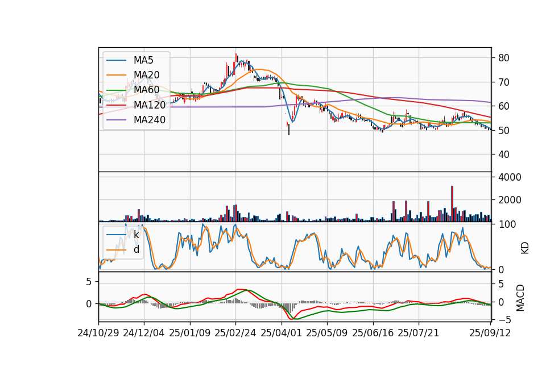Click the 25/06/16 date axis label
This screenshot has height=392, width=546.
(x=373, y=333)
